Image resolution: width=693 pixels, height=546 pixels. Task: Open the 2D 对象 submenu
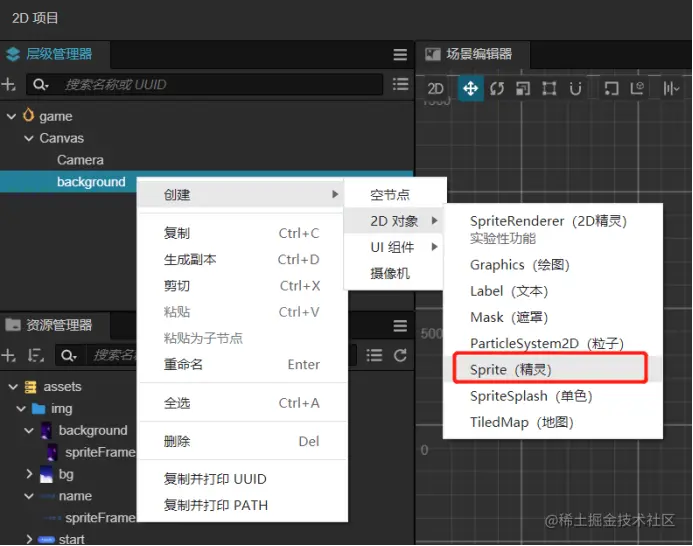point(394,221)
